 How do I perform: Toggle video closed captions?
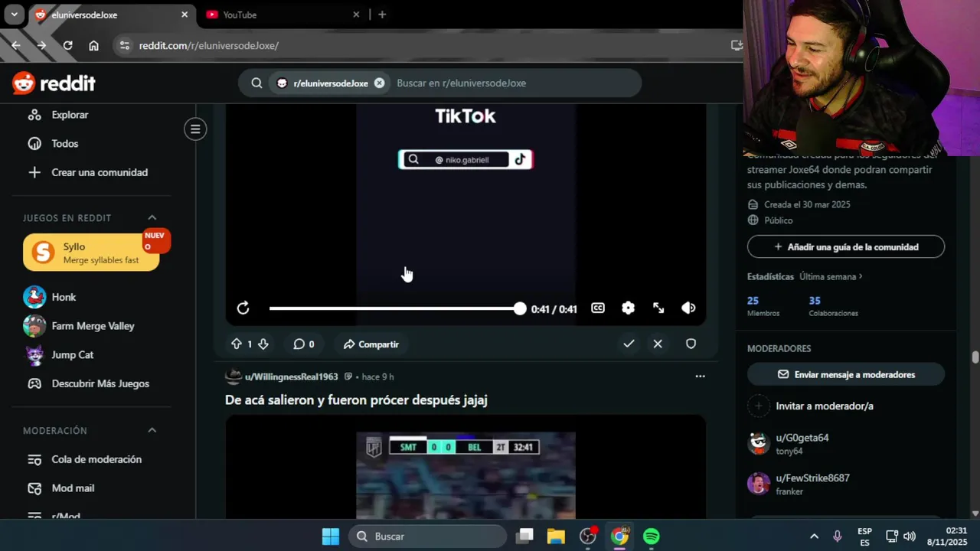(598, 308)
